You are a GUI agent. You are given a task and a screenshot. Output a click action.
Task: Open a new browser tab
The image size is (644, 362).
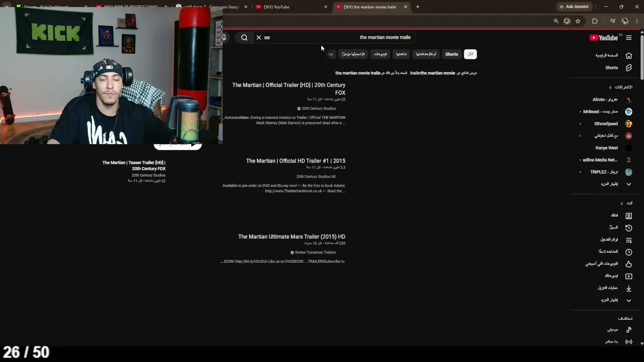[x=417, y=7]
